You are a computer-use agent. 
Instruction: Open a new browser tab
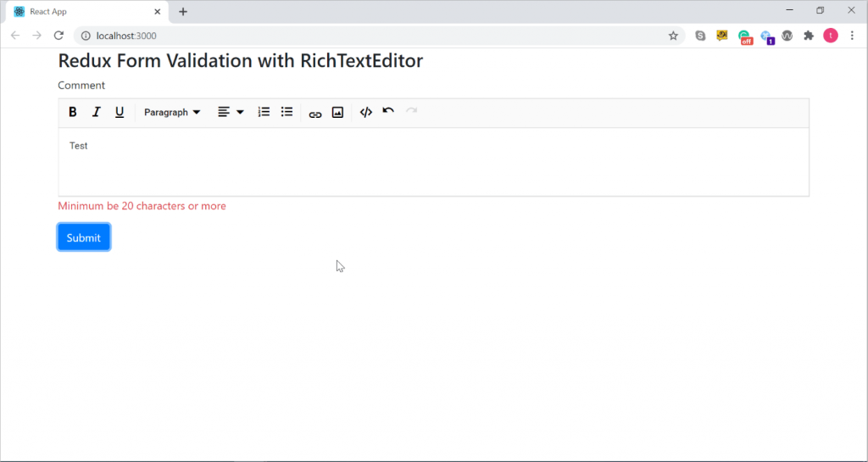183,12
